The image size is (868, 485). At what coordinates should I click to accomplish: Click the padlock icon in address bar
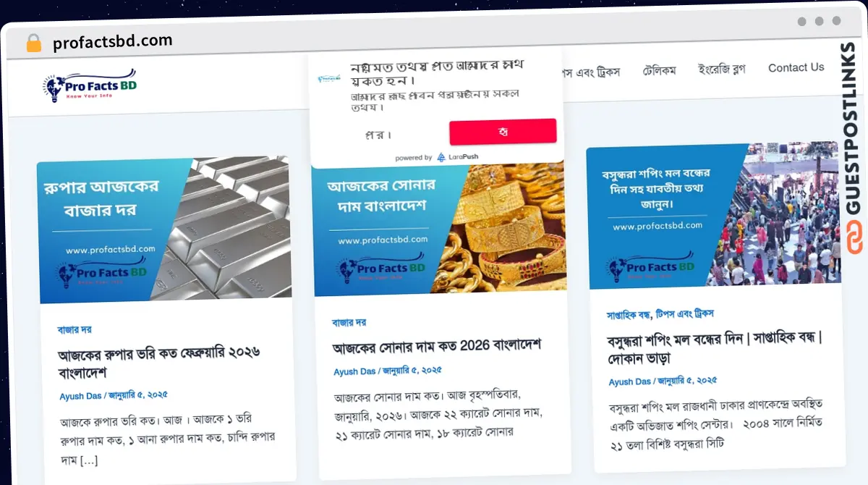tap(34, 43)
